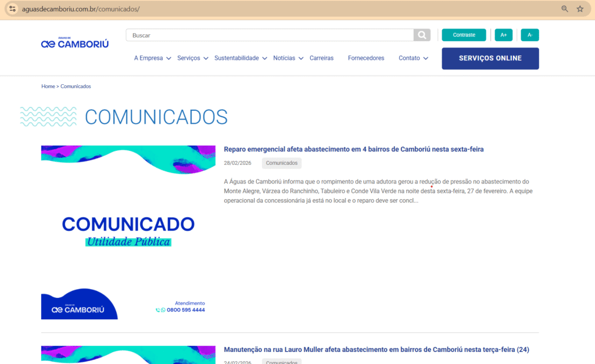Viewport: 595px width, 364px height.
Task: Click the SERVIÇOS ONLINE button
Action: 490,58
